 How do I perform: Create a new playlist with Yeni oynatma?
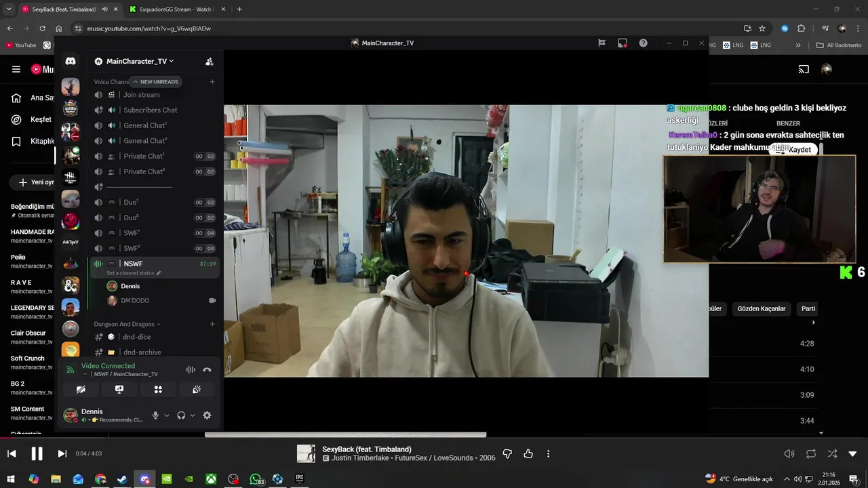click(x=32, y=182)
